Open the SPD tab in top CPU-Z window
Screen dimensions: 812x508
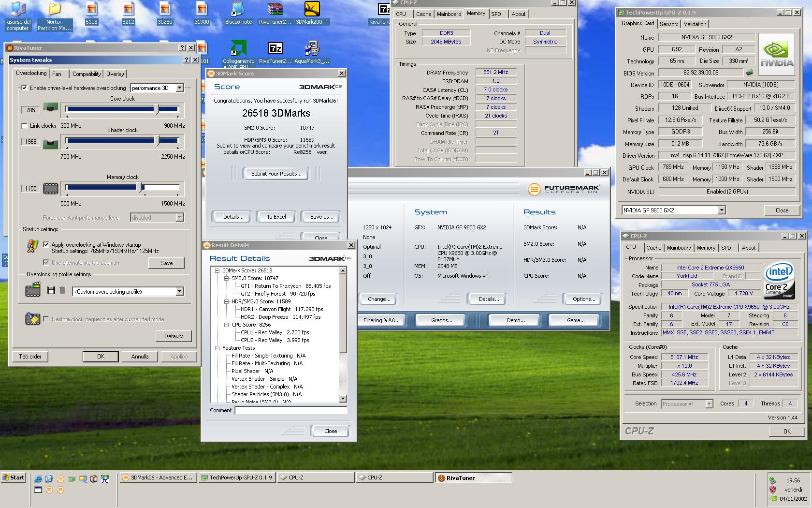pos(496,14)
